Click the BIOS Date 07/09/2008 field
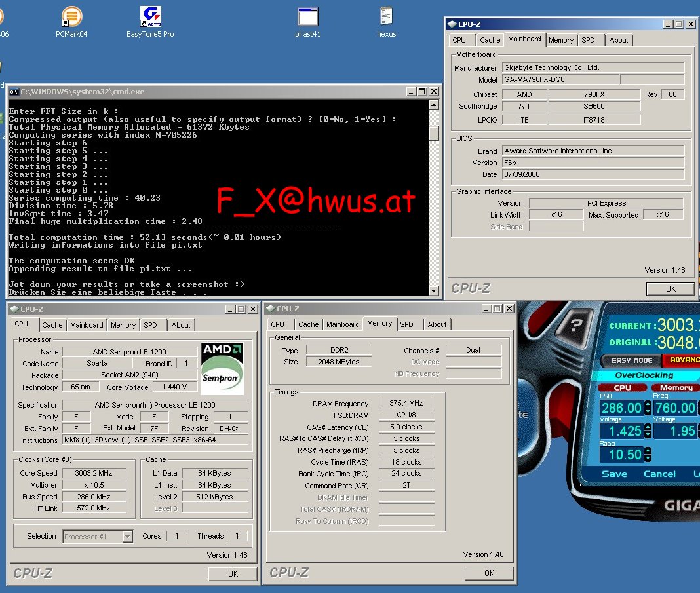This screenshot has width=700, height=593. coord(593,174)
